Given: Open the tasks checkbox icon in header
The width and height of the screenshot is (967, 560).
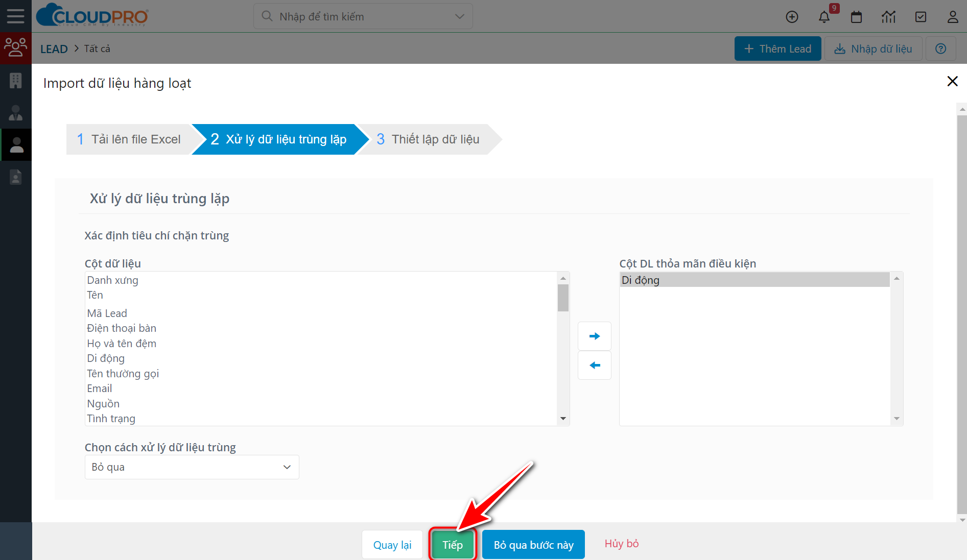Looking at the screenshot, I should (x=921, y=17).
